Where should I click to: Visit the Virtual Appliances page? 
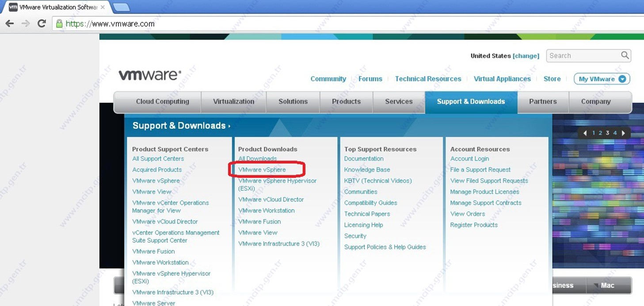(502, 79)
